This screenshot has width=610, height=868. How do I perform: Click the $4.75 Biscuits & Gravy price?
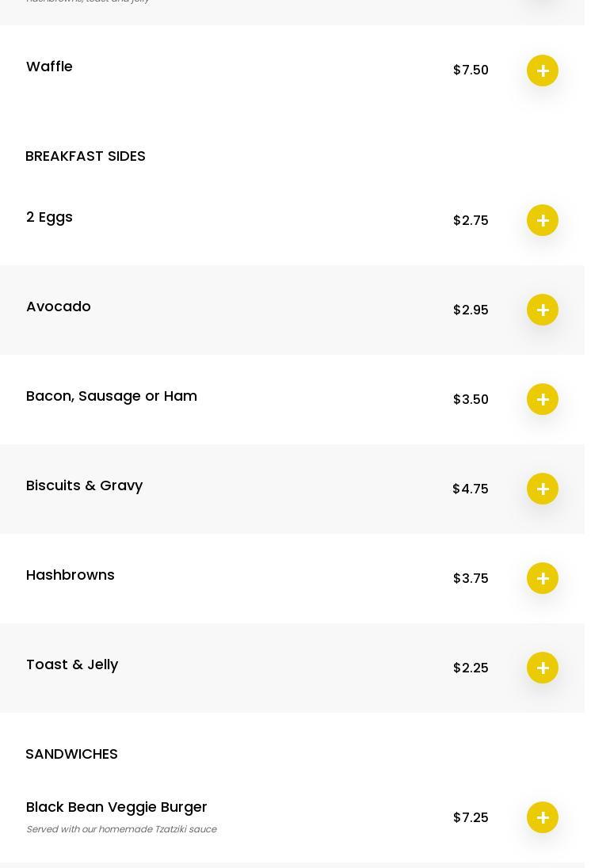tap(471, 489)
